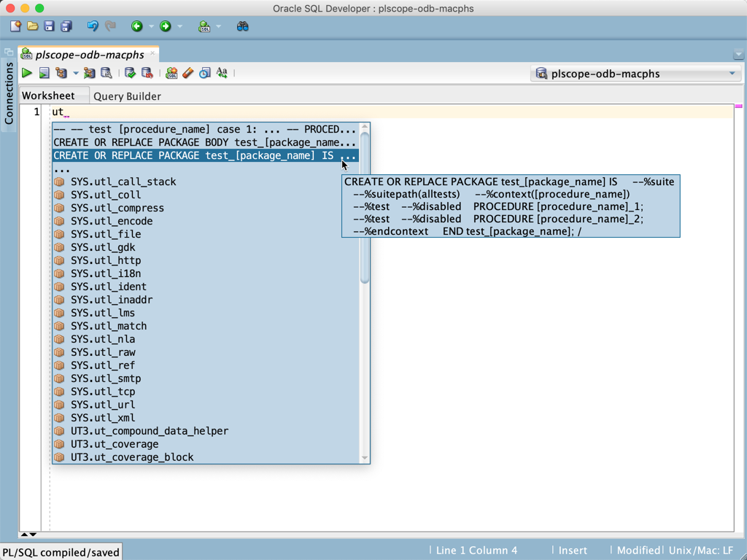Click the New document icon

15,26
